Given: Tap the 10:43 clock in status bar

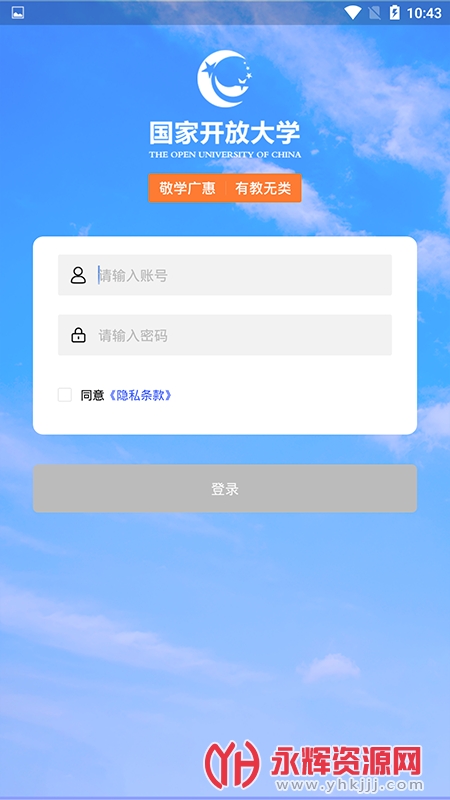Looking at the screenshot, I should tap(423, 13).
